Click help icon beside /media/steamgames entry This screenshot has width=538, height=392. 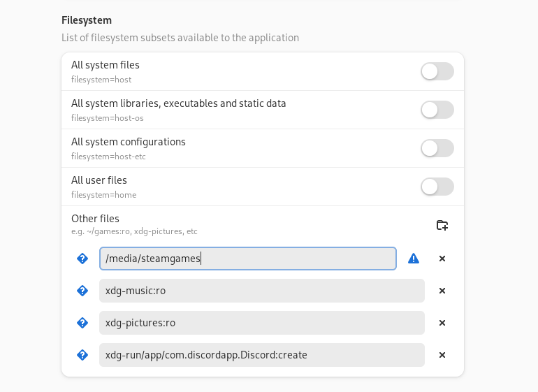[x=82, y=259]
